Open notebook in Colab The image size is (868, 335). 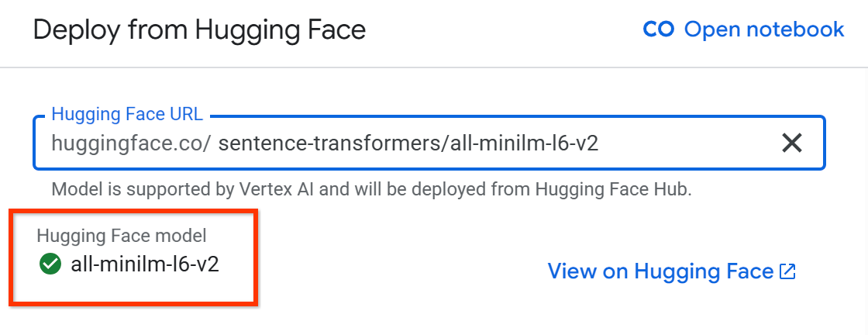coord(763,29)
